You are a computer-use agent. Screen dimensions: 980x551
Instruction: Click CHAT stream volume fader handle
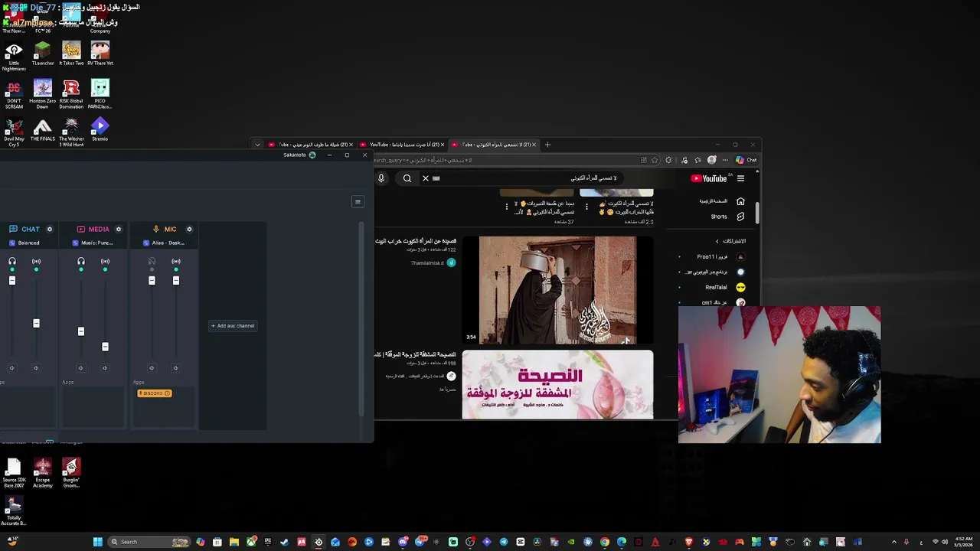36,324
